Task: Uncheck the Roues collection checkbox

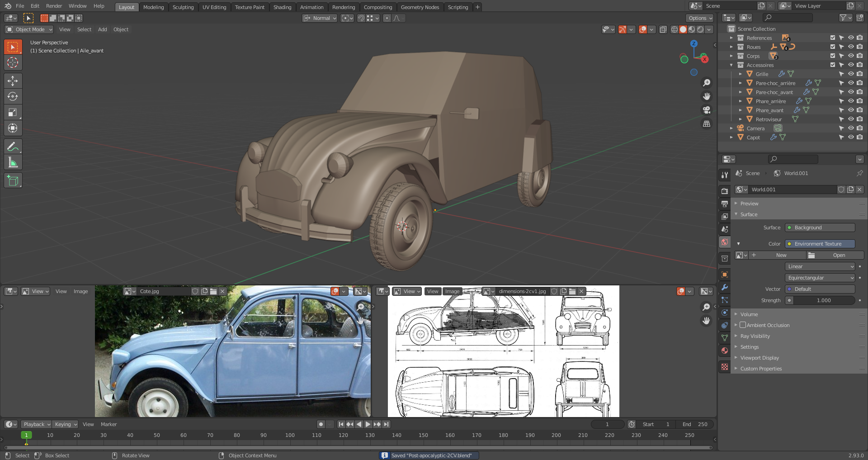Action: point(832,47)
